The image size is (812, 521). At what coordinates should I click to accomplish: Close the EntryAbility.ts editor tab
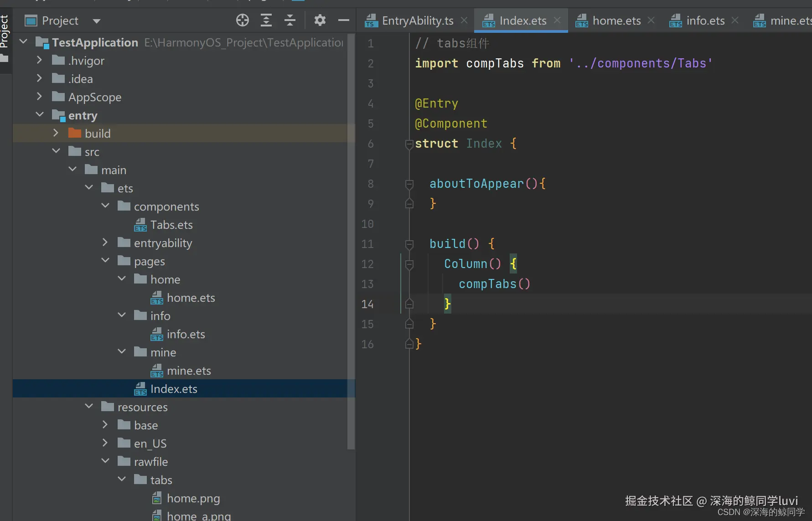pos(464,21)
